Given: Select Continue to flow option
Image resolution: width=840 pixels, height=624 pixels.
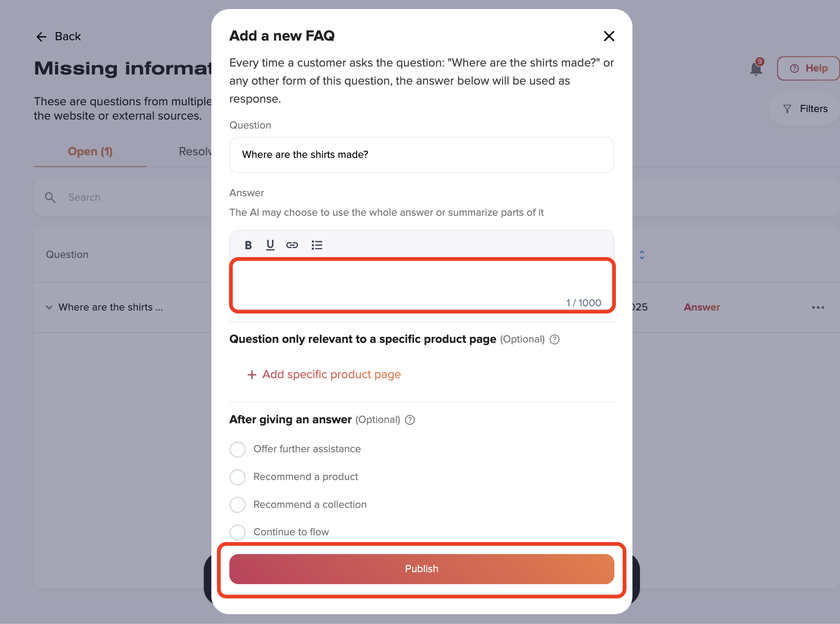Looking at the screenshot, I should click(237, 532).
